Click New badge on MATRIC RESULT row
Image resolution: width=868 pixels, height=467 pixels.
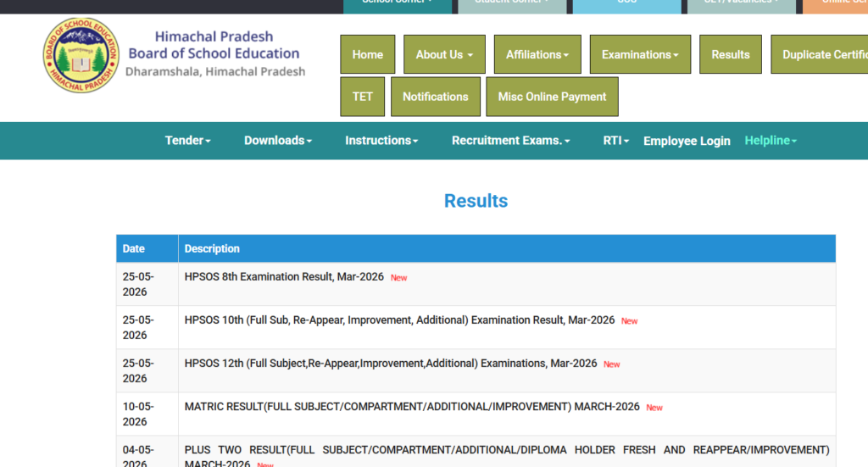[x=654, y=408]
